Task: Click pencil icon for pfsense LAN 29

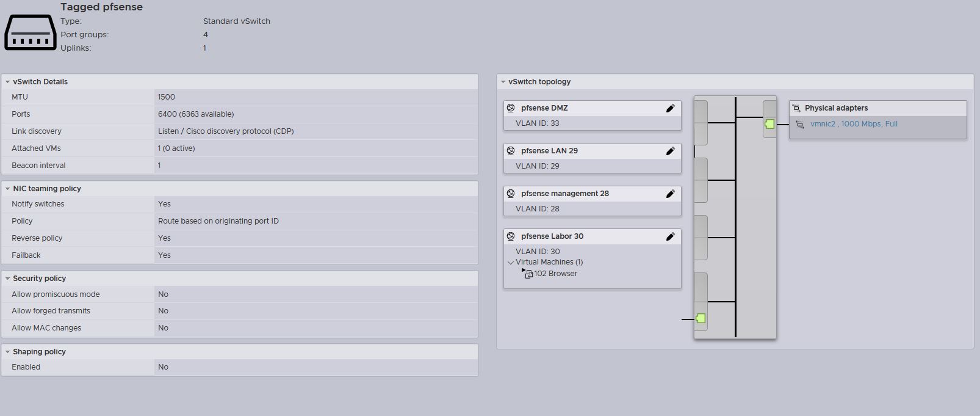Action: [x=670, y=151]
